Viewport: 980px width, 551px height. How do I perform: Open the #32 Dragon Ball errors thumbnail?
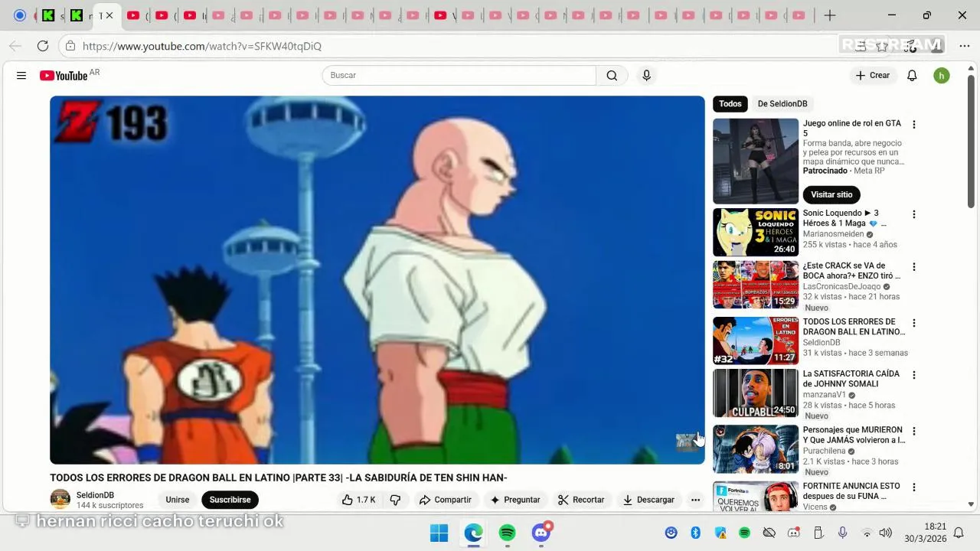[x=756, y=341]
